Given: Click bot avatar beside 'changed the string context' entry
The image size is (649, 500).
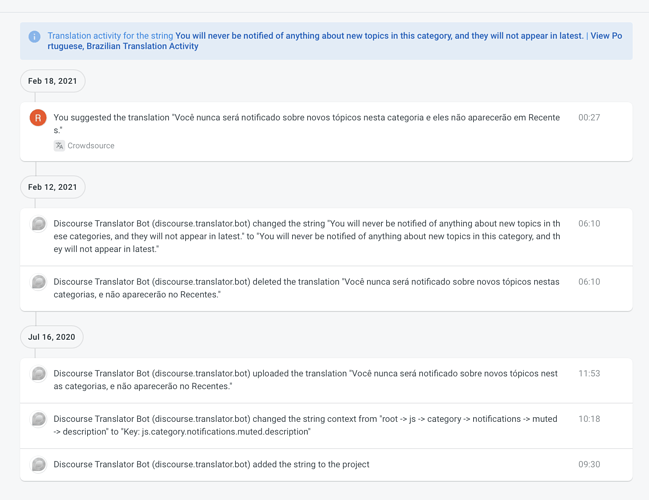Looking at the screenshot, I should 38,419.
